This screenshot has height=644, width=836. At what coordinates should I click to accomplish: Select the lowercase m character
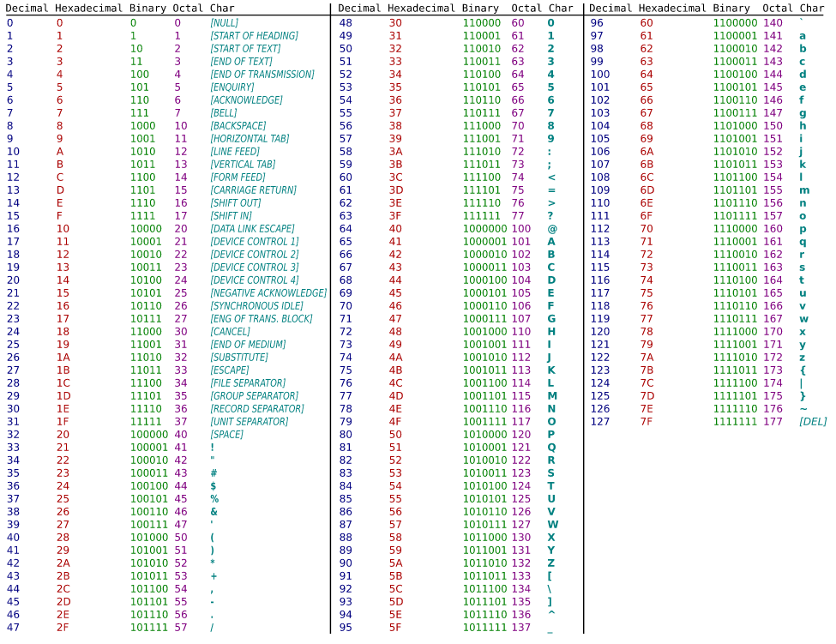pos(804,190)
